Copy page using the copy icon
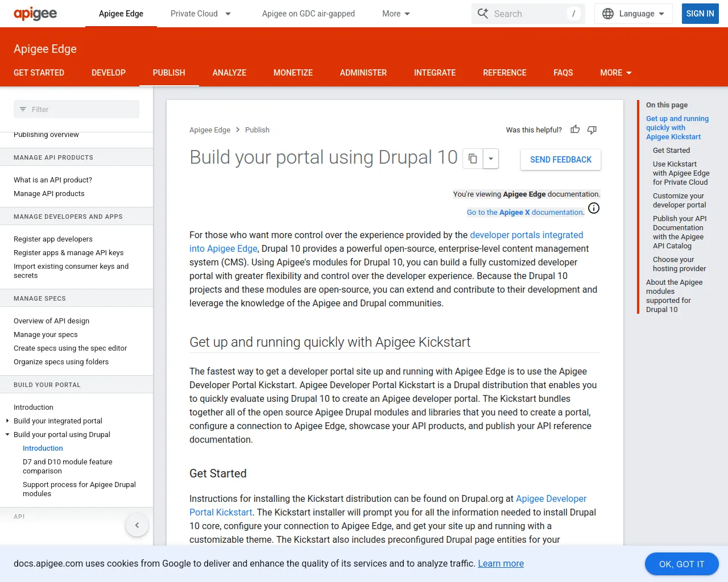728x582 pixels. coord(473,159)
